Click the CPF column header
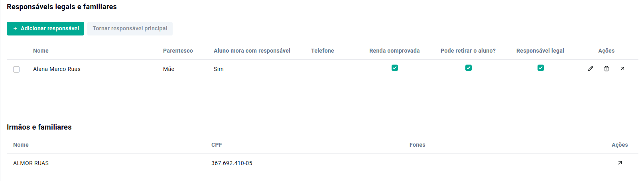Viewport: 644px width, 181px height. (217, 145)
